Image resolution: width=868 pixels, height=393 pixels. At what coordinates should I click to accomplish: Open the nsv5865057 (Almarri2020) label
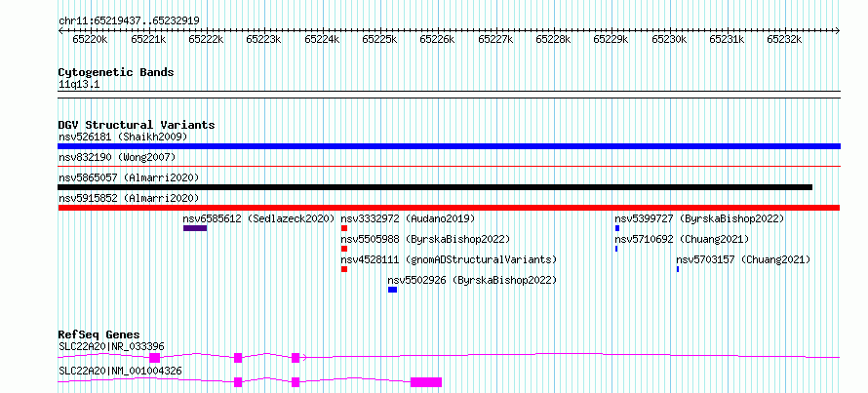coord(129,177)
